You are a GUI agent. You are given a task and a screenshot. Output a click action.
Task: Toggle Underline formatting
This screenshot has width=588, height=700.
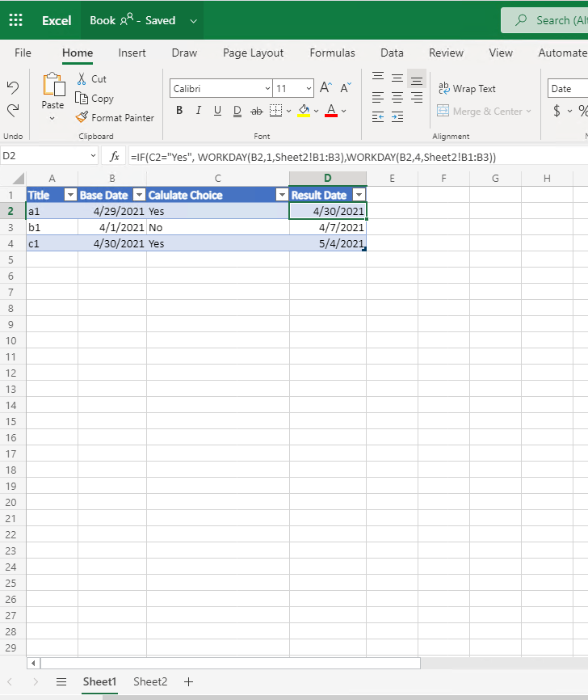(218, 110)
